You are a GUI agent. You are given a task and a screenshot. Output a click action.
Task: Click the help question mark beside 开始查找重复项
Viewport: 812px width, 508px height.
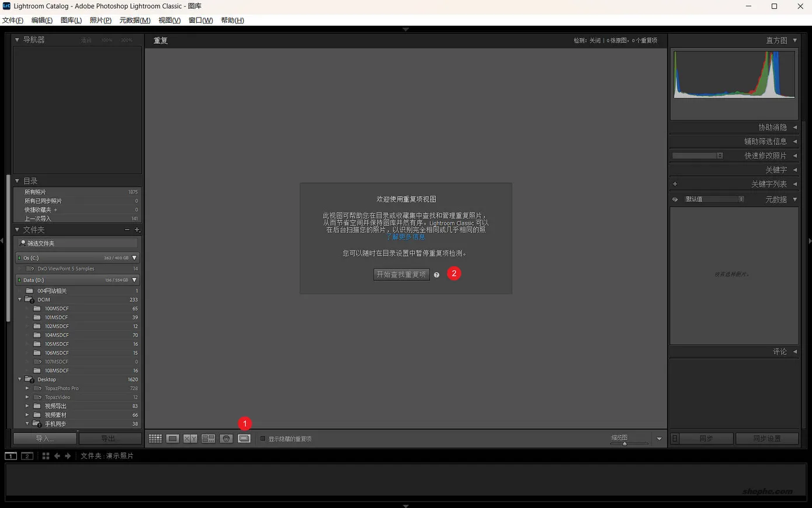tap(436, 275)
